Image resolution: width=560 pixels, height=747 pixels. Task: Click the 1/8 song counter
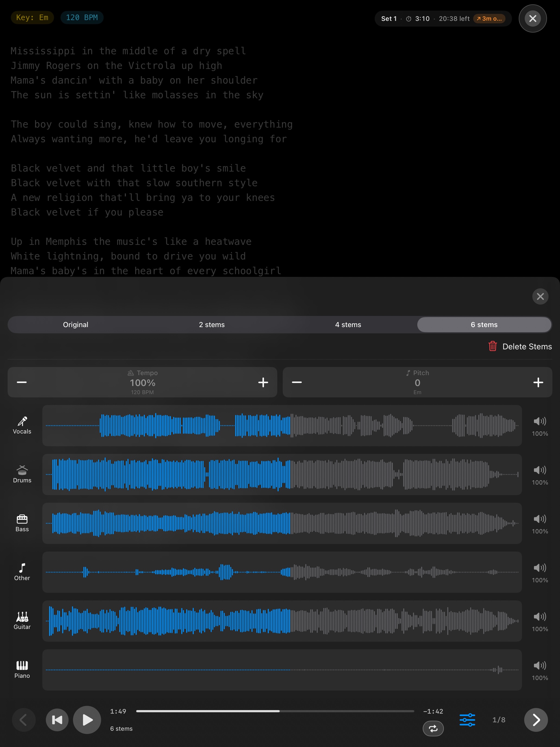click(x=499, y=720)
